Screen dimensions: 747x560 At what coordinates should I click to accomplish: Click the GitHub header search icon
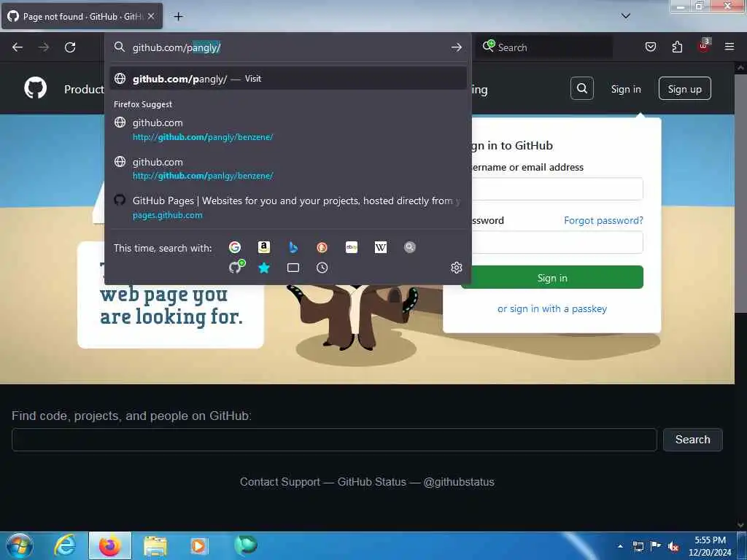coord(581,88)
